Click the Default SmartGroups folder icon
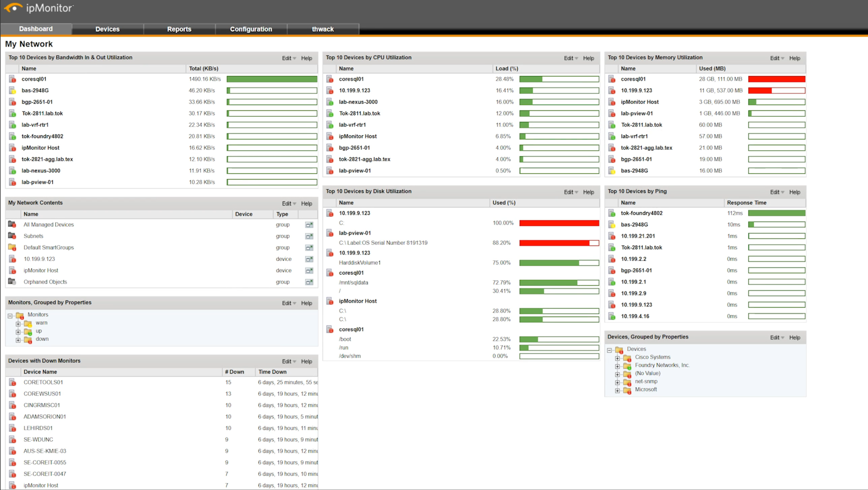The width and height of the screenshot is (868, 490). click(12, 247)
